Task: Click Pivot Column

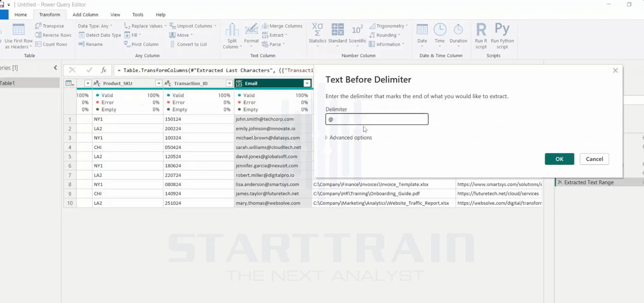Action: coord(141,44)
